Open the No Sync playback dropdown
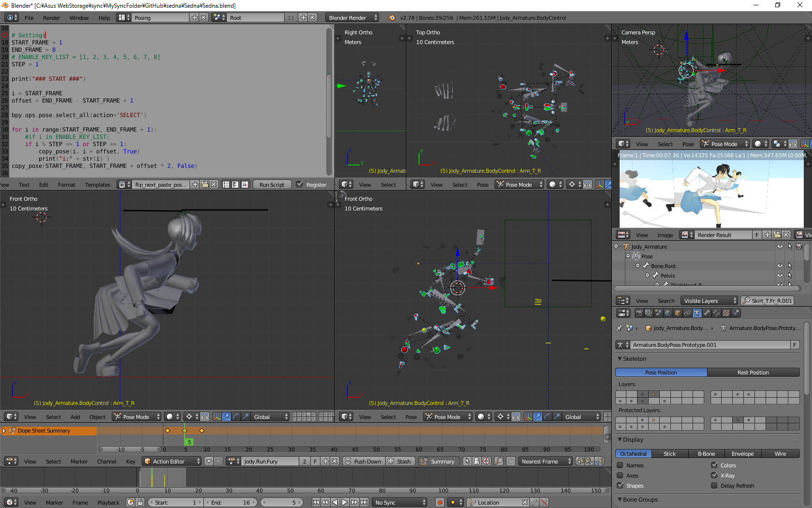812x508 pixels. (x=400, y=502)
